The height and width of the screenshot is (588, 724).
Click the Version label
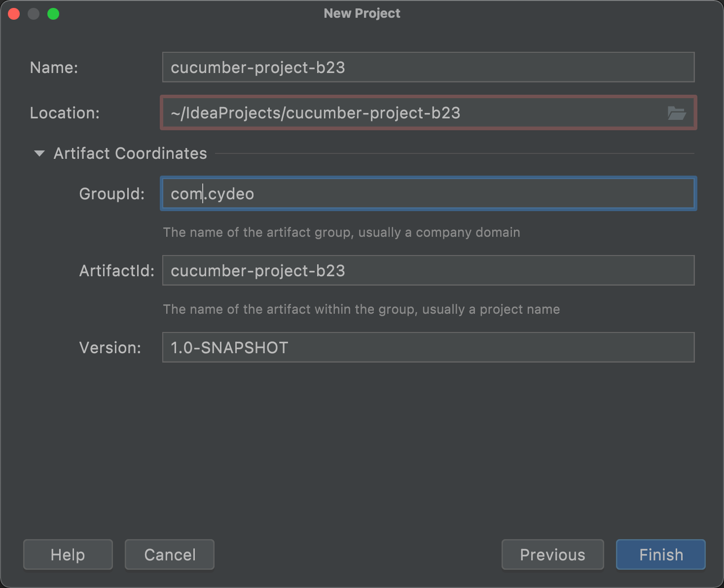point(110,347)
